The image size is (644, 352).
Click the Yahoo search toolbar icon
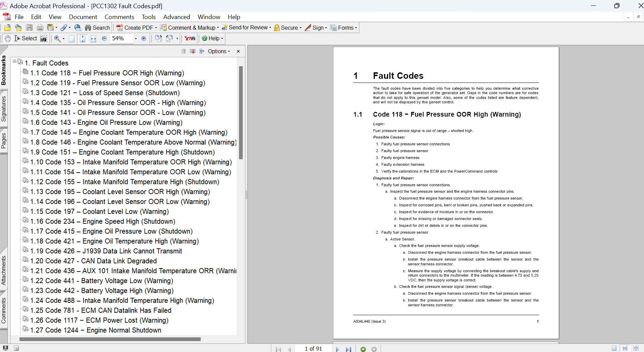point(190,39)
